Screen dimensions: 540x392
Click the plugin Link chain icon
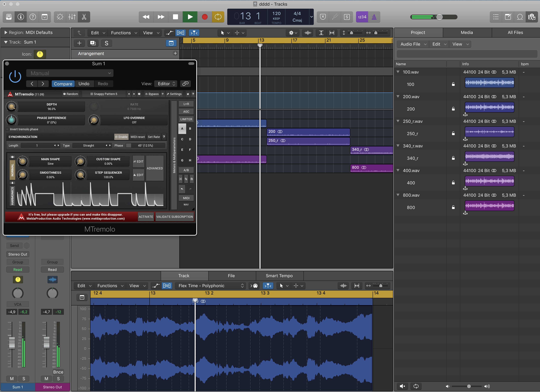[x=185, y=84]
